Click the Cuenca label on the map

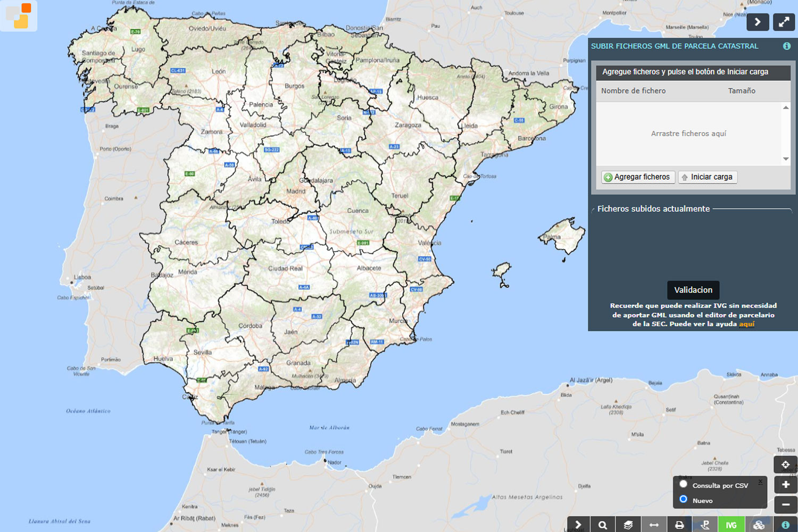(358, 211)
